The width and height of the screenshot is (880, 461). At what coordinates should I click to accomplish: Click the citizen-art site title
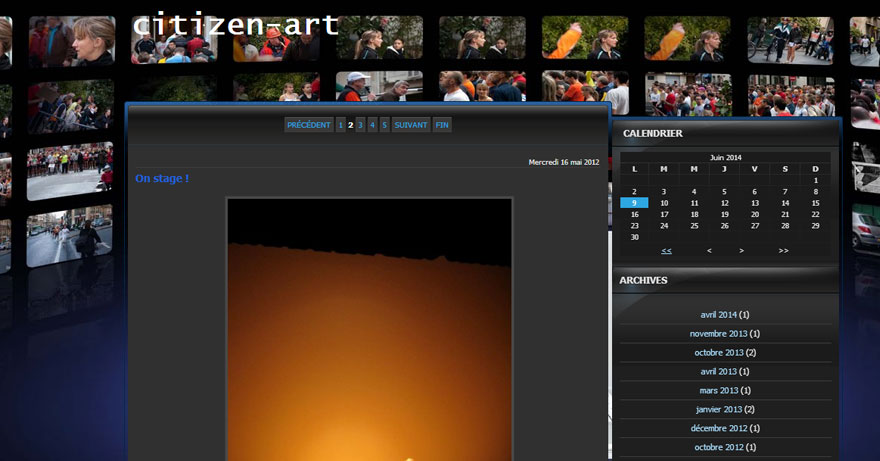[236, 25]
